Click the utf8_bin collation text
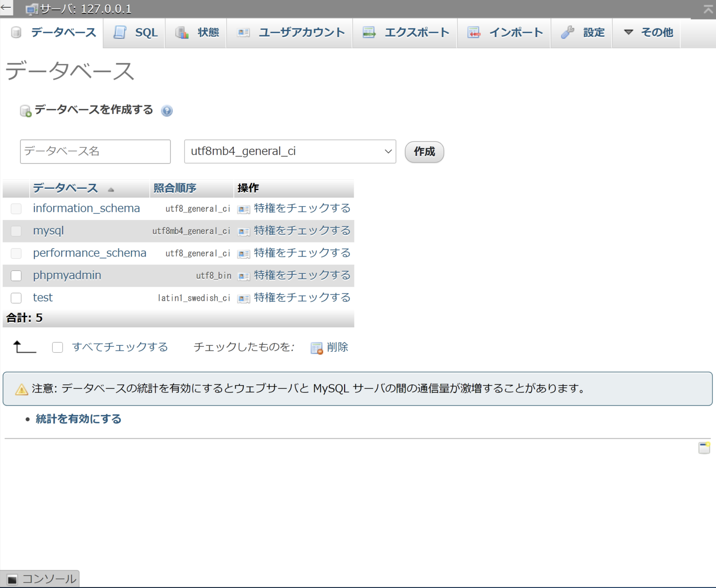Image resolution: width=716 pixels, height=588 pixels. [x=214, y=276]
